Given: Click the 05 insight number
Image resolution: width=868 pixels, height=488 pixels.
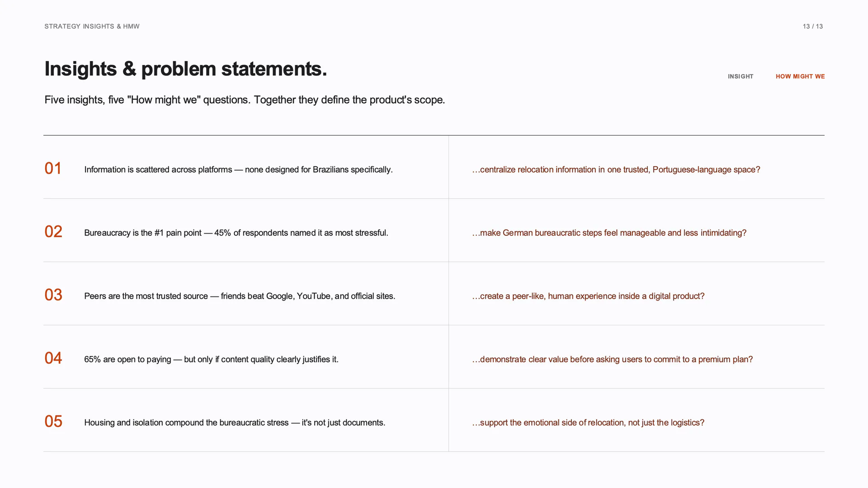Looking at the screenshot, I should click(x=53, y=422).
